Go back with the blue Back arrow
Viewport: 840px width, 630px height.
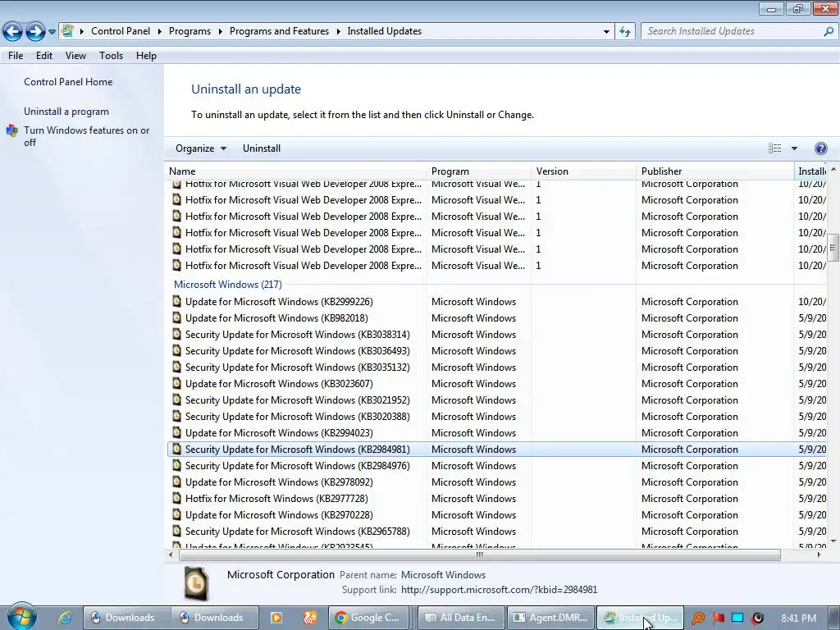pos(13,32)
